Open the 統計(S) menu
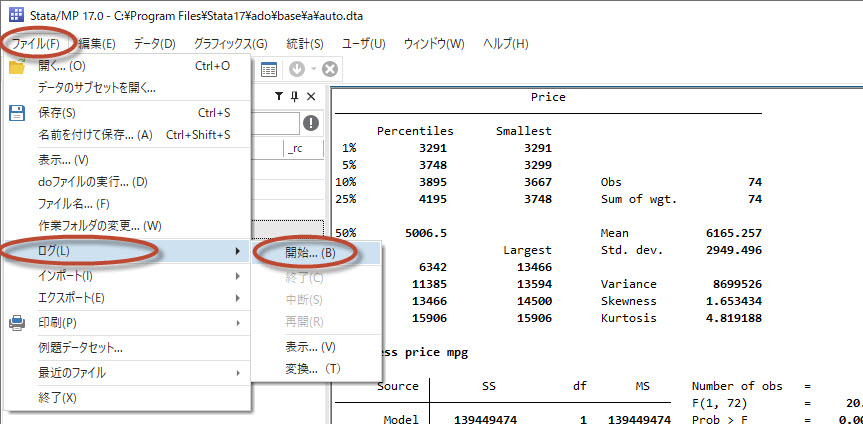This screenshot has height=424, width=863. pyautogui.click(x=305, y=44)
